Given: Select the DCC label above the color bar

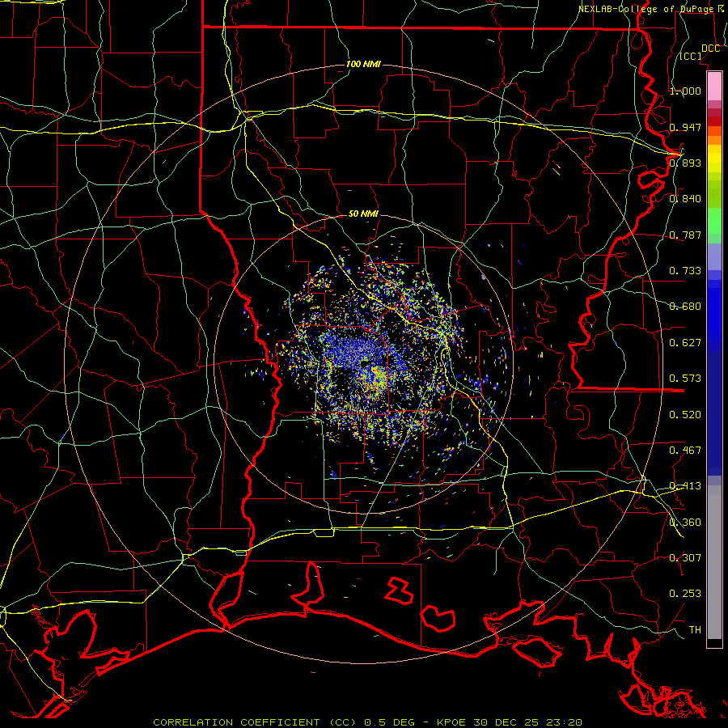Looking at the screenshot, I should [x=710, y=49].
